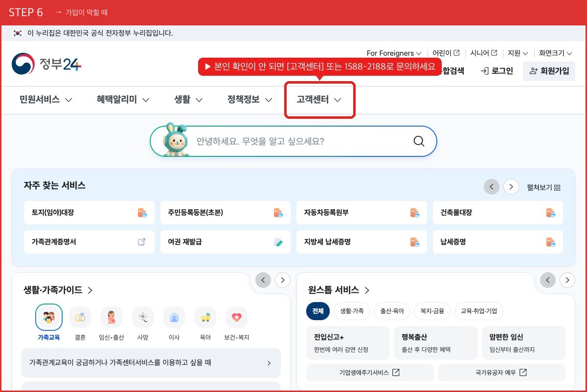The image size is (587, 392).
Task: Expand list with 펼쳐보기
Action: [x=543, y=187]
